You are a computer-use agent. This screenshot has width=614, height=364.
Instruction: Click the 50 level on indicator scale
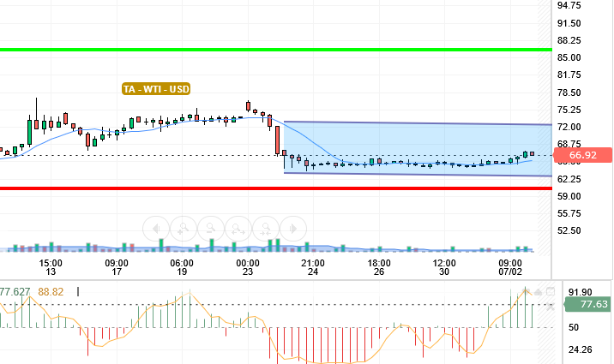coord(574,327)
